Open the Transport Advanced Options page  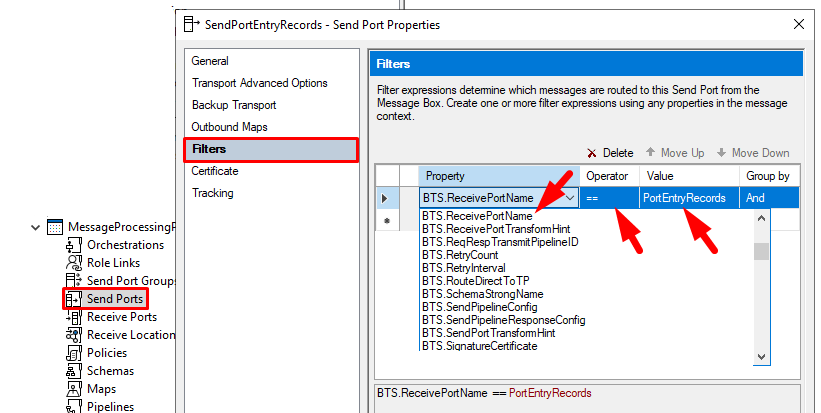coord(259,83)
